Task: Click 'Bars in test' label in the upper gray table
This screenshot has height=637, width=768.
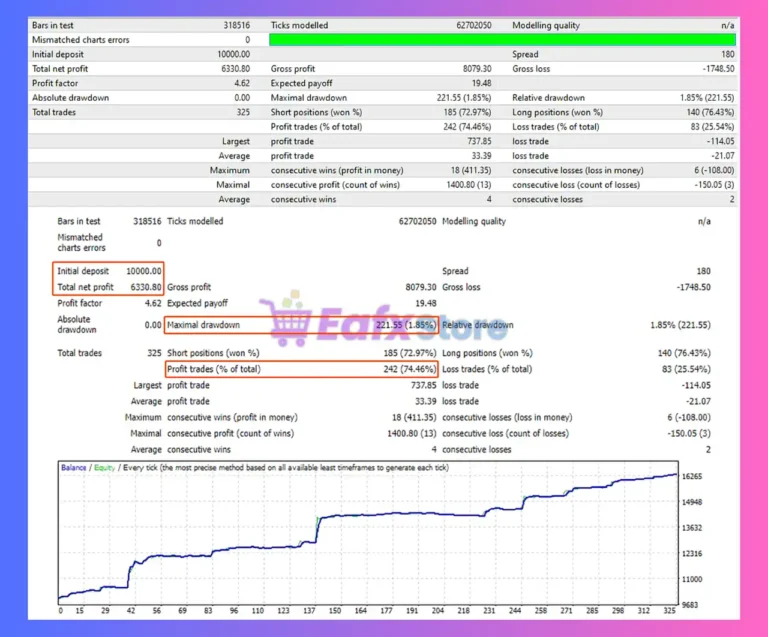Action: coord(52,25)
